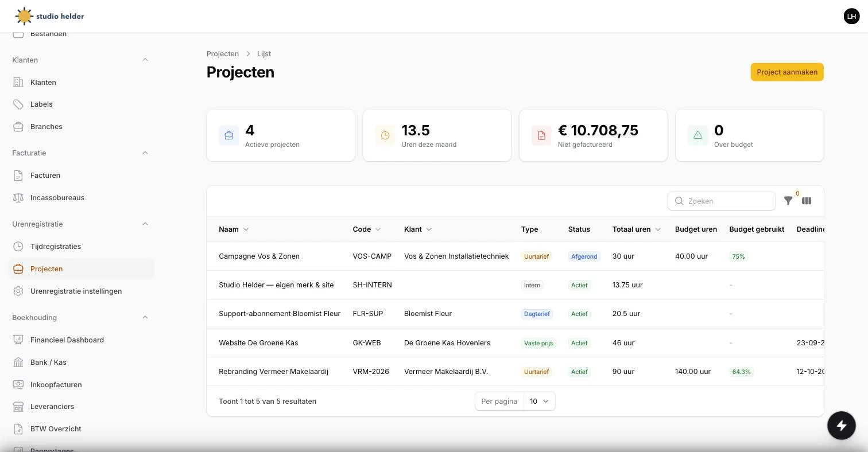The width and height of the screenshot is (868, 452).
Task: Collapse the Klanten sidebar section
Action: [x=145, y=60]
